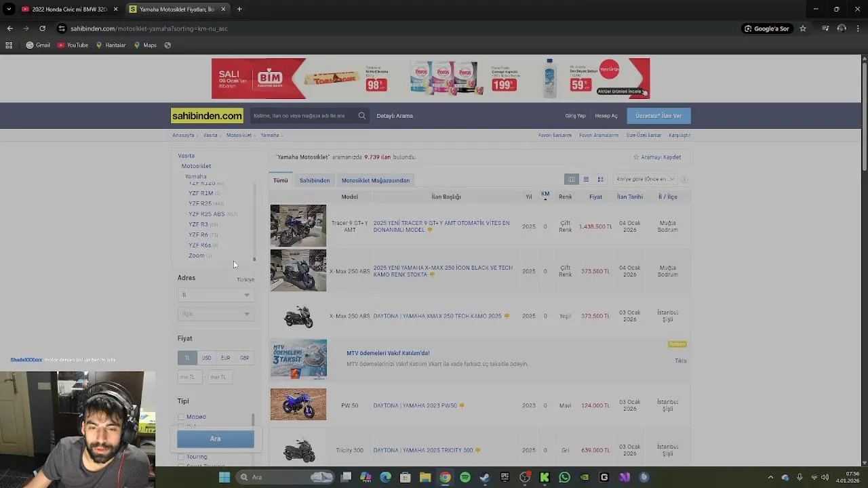Click Detaylı Arama link
868x488 pixels.
pyautogui.click(x=395, y=116)
